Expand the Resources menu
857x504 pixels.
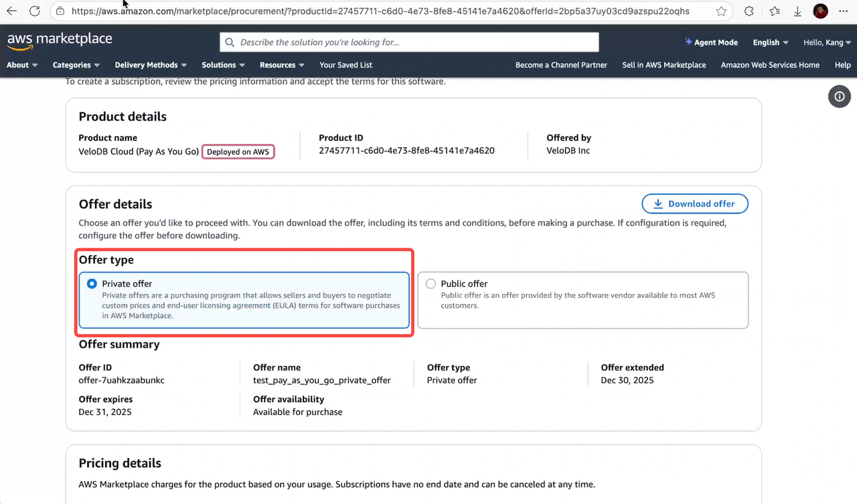pyautogui.click(x=282, y=65)
